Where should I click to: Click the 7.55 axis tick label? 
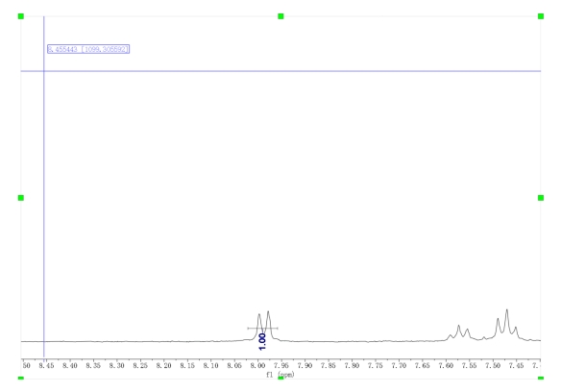pyautogui.click(x=469, y=365)
